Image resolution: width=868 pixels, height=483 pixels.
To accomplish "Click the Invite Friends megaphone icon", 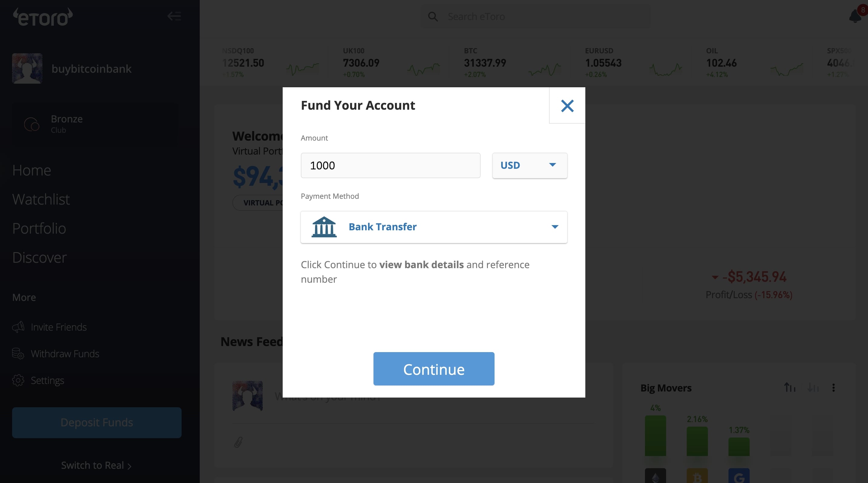I will (x=18, y=327).
